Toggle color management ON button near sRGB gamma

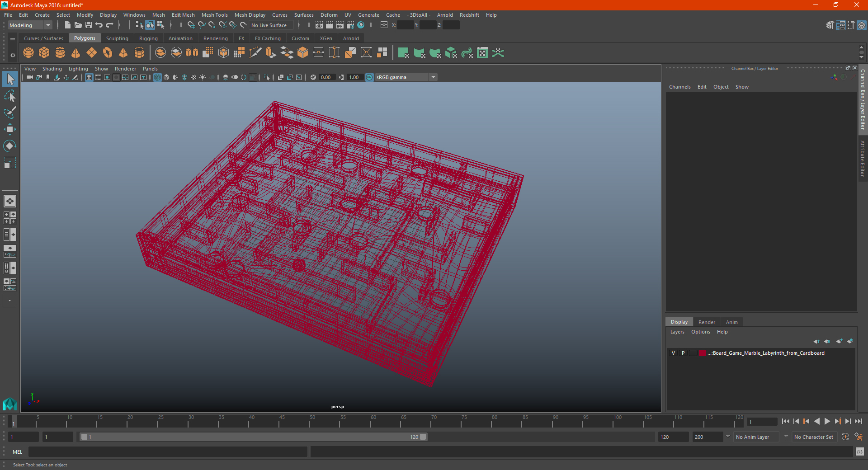[x=369, y=77]
